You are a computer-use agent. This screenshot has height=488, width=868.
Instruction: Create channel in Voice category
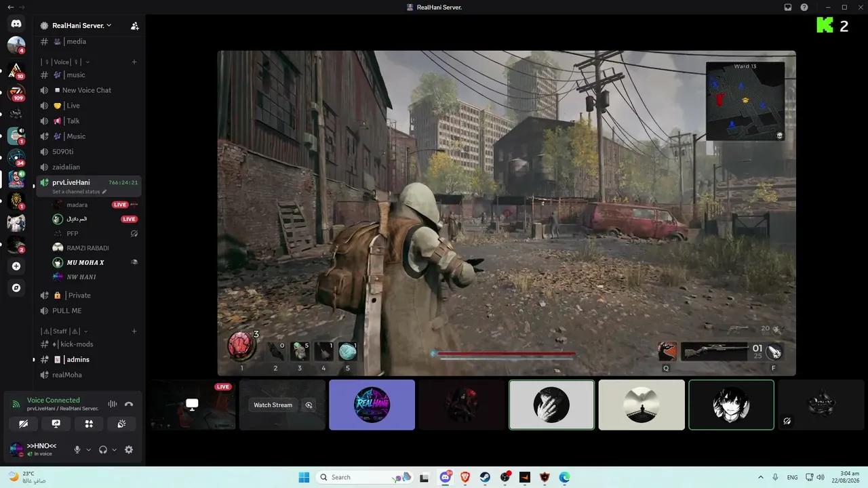134,62
